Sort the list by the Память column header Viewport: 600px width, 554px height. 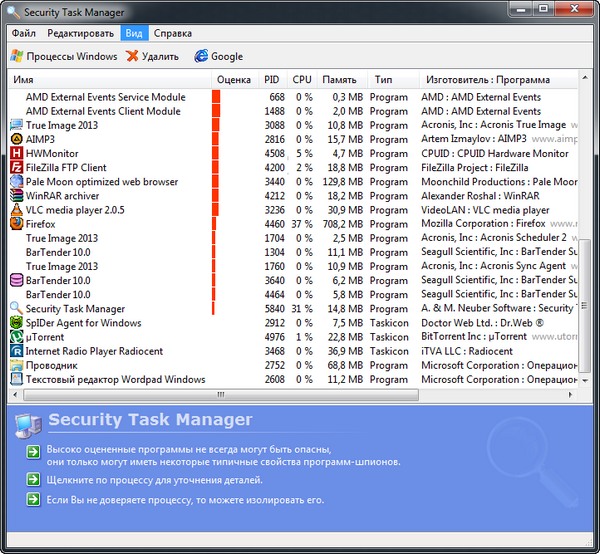[339, 79]
